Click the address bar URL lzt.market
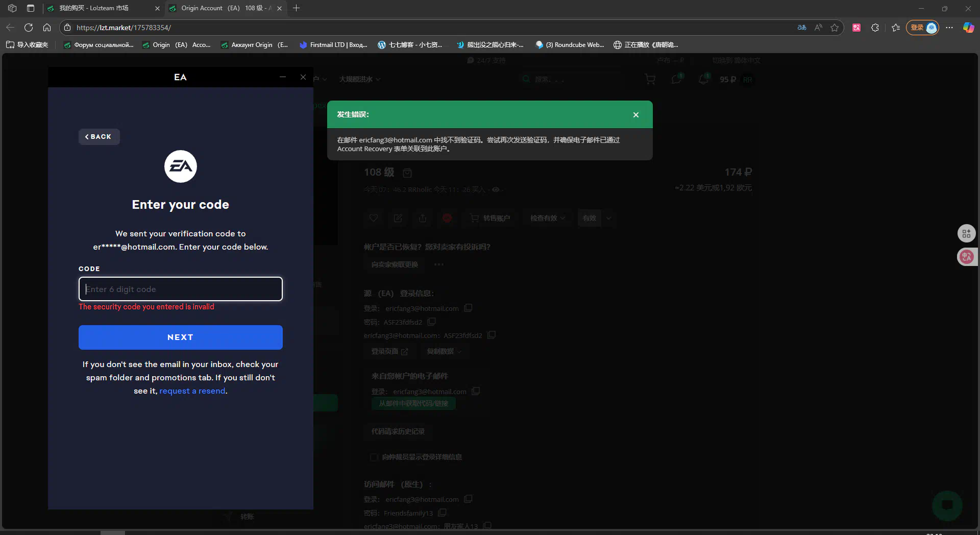Viewport: 980px width, 535px height. [x=124, y=28]
